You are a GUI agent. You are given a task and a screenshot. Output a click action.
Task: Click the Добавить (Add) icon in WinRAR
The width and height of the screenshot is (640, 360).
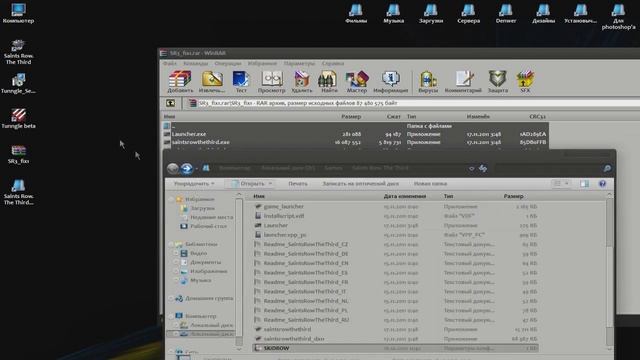(x=180, y=82)
